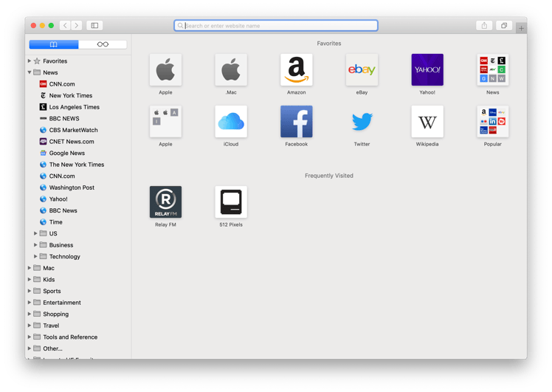Expand the Mac folder triangle
The width and height of the screenshot is (552, 392).
pos(30,268)
